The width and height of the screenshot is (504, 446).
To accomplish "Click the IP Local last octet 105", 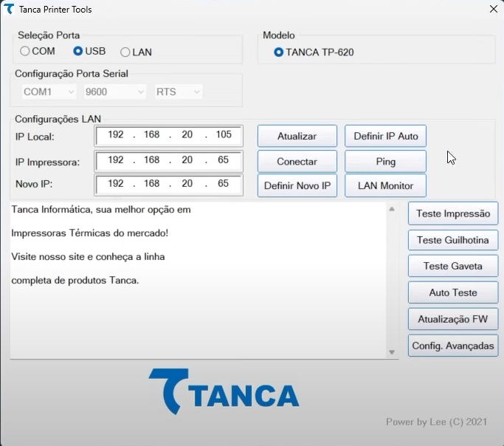I will pos(224,134).
